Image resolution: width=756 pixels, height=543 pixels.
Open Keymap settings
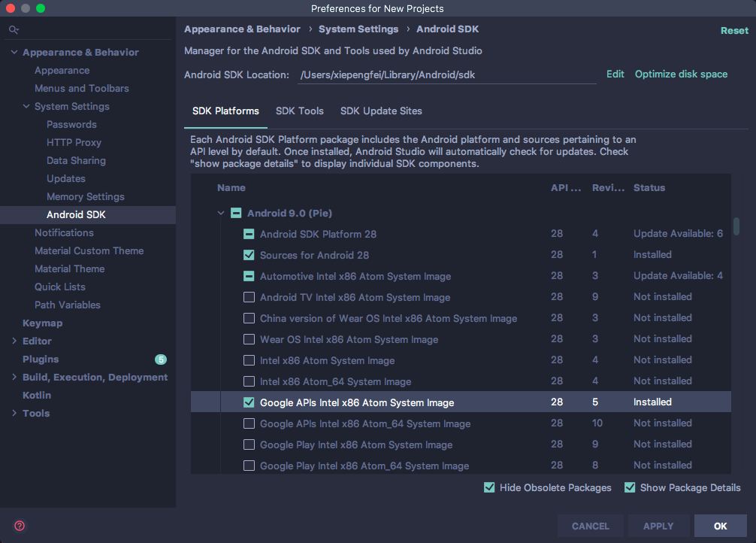tap(42, 323)
